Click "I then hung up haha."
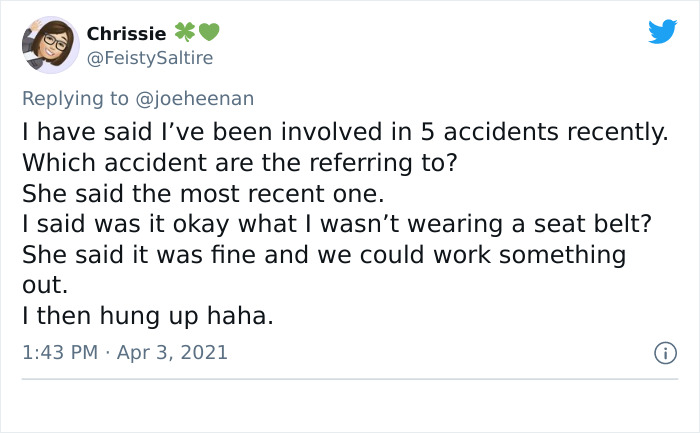The height and width of the screenshot is (433, 700). 147,316
